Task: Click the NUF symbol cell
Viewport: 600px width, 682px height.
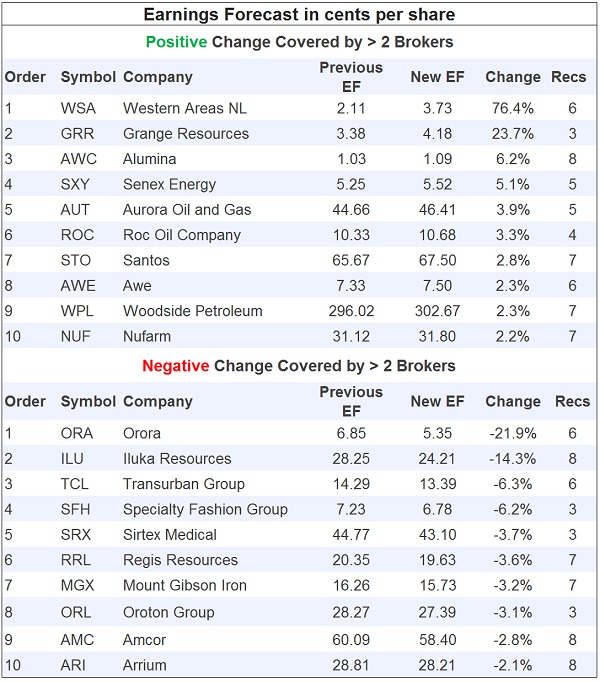Action: [76, 336]
